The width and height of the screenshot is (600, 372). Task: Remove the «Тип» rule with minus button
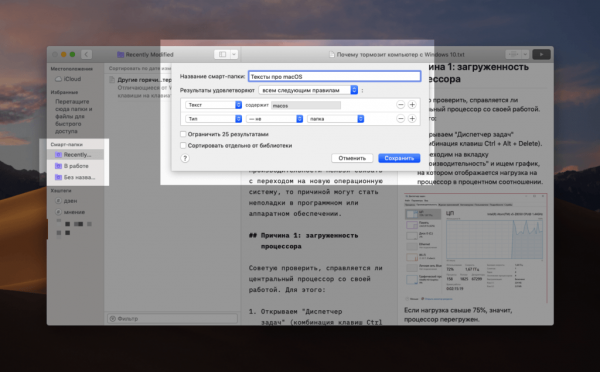click(400, 119)
